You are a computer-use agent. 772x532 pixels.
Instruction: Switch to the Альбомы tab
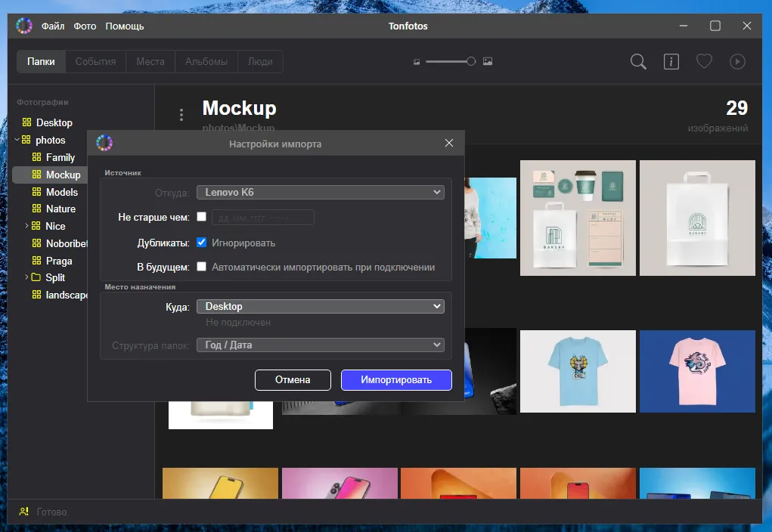pos(206,62)
